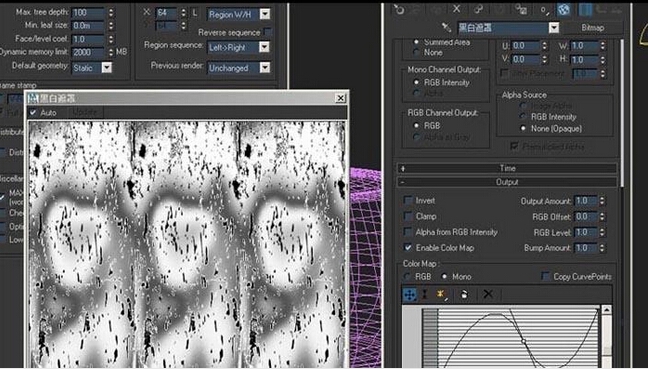Viewport: 648px width, 369px height.
Task: Click the Get Material icon
Action: click(399, 9)
